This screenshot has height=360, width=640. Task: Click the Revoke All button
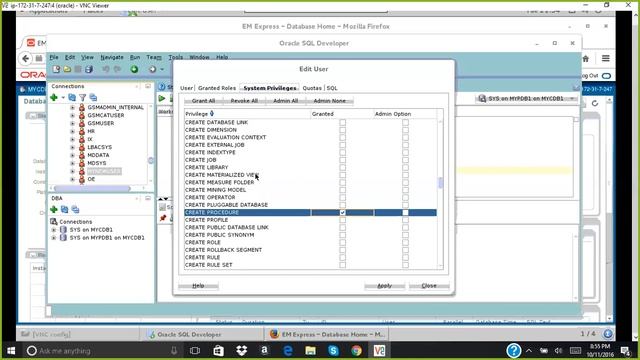click(x=244, y=101)
